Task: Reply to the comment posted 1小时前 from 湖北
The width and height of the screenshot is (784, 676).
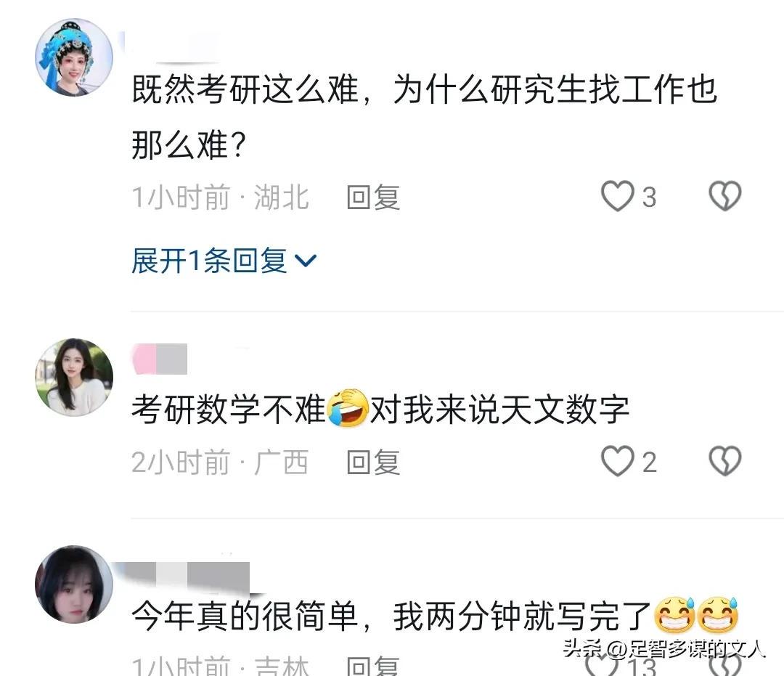Action: click(x=374, y=197)
